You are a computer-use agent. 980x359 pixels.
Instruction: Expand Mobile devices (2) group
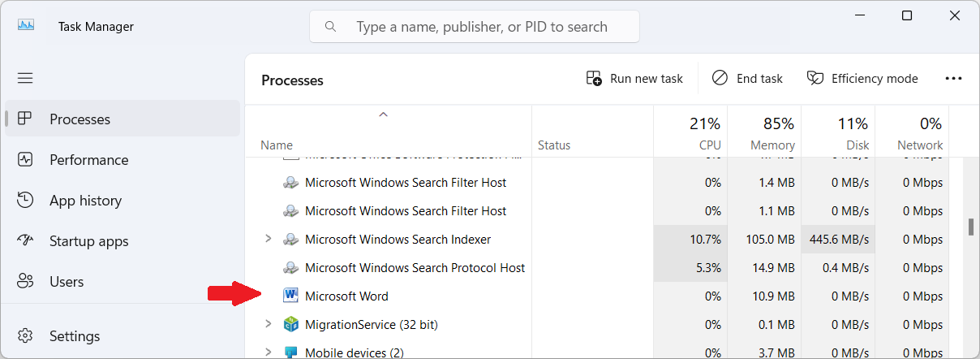click(269, 353)
